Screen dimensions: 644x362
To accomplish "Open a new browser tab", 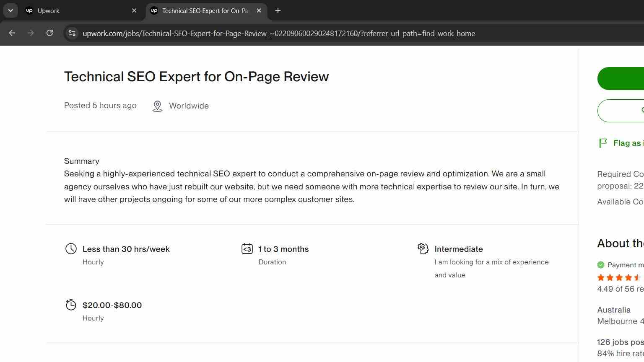I will point(278,10).
